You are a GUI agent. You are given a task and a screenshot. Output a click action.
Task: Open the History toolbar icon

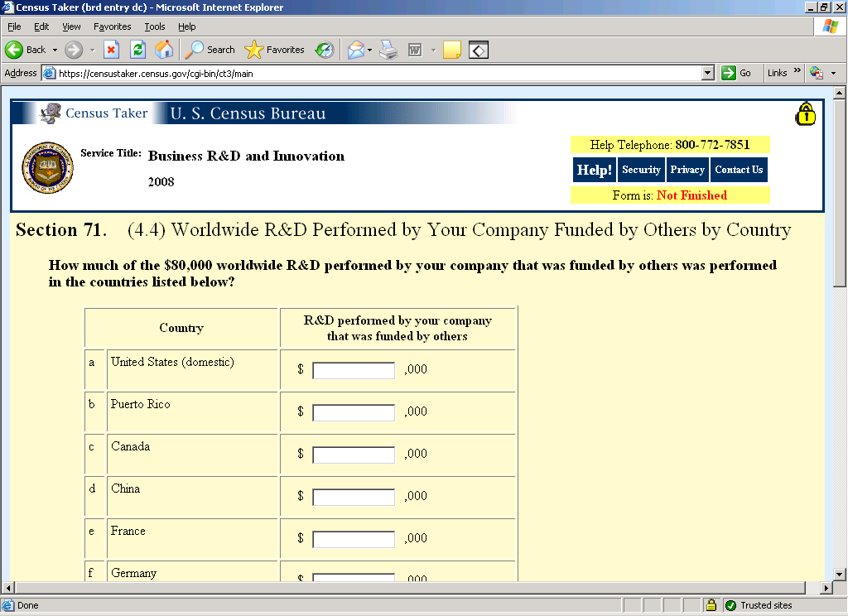point(325,50)
